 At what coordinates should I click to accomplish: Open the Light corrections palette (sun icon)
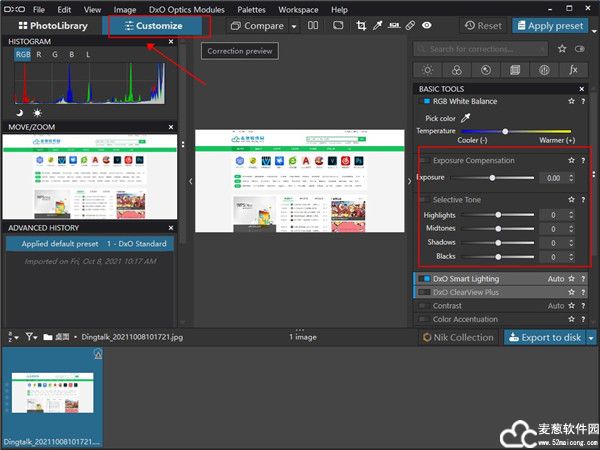428,70
